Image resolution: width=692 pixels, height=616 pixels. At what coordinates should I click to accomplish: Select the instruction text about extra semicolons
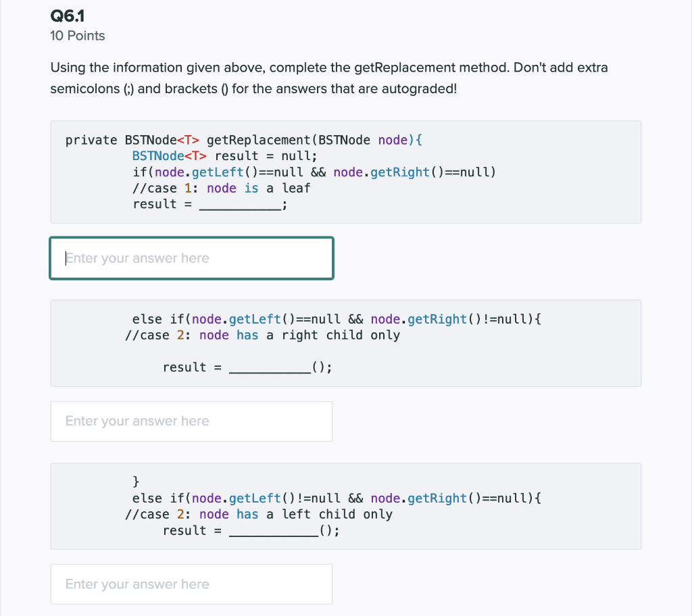pyautogui.click(x=328, y=78)
